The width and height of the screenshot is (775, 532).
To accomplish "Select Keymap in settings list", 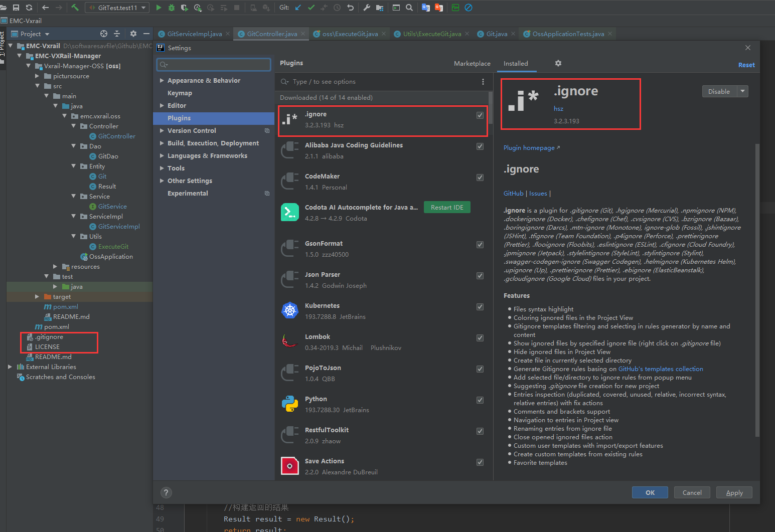I will (180, 93).
